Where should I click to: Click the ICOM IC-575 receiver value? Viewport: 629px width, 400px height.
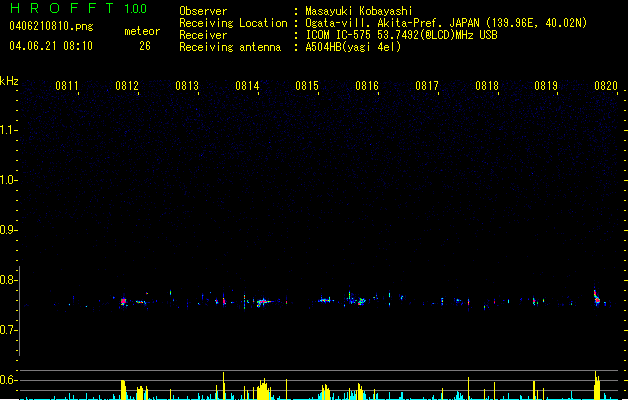pyautogui.click(x=401, y=35)
